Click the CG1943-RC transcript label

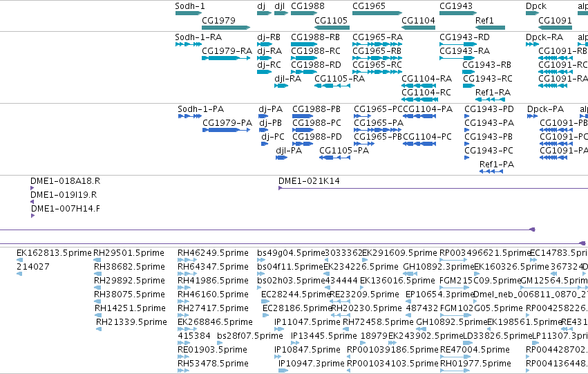pyautogui.click(x=488, y=79)
